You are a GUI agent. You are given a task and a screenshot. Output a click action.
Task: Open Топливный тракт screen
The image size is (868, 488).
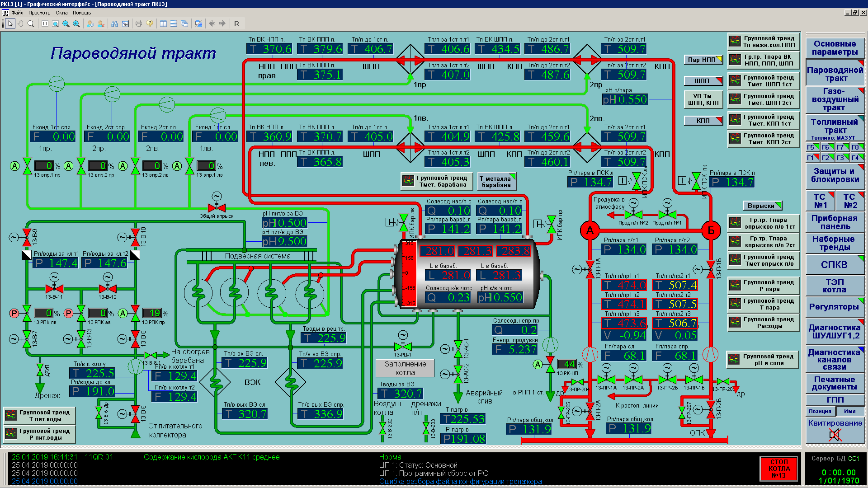(x=835, y=128)
